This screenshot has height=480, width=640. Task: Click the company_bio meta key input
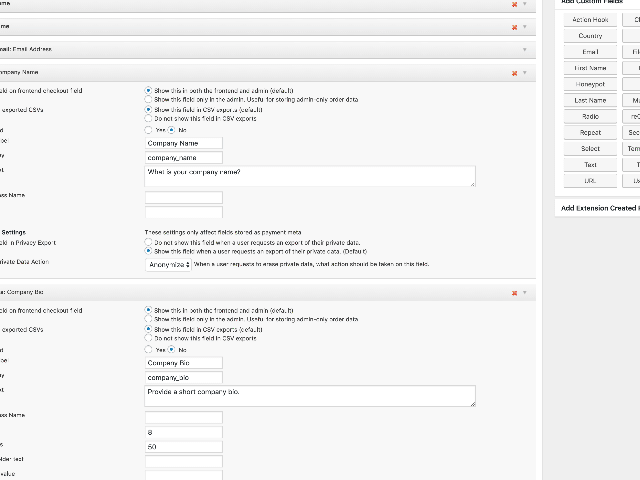click(x=183, y=377)
